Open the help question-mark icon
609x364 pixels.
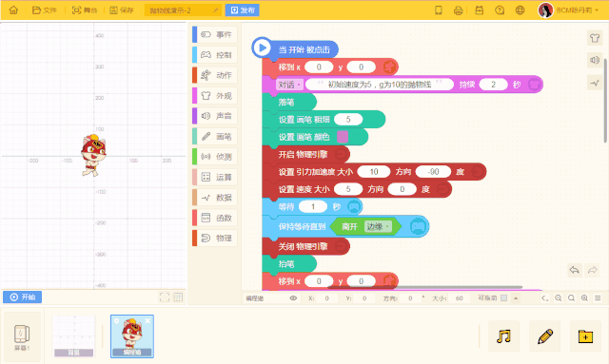tap(500, 10)
